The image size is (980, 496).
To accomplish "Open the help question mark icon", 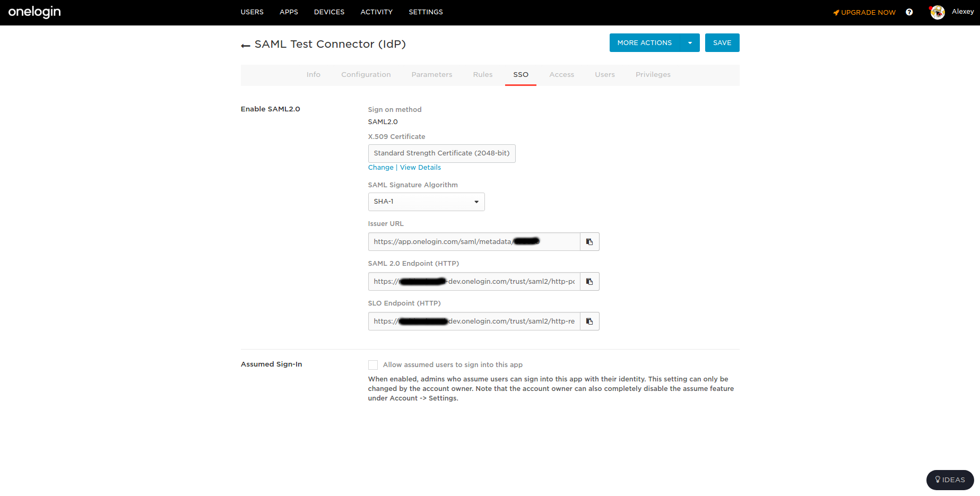I will [x=909, y=12].
